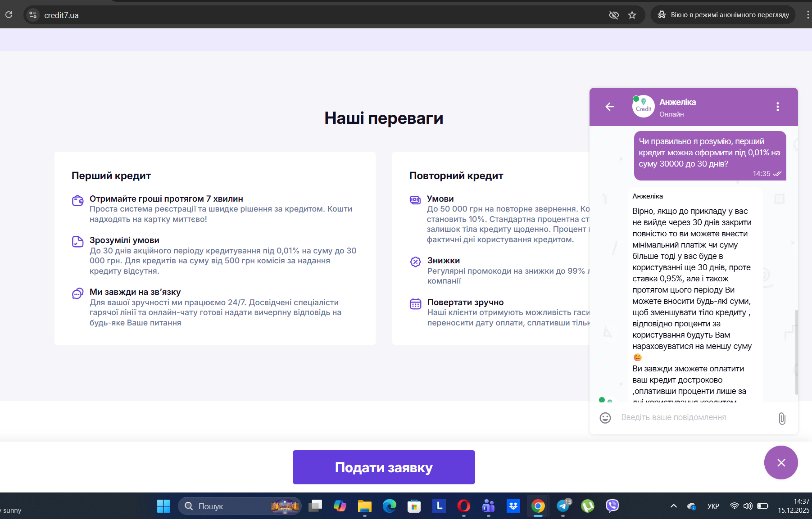This screenshot has height=519, width=812.
Task: Go back in the chat with Анжеліка
Action: (x=610, y=107)
